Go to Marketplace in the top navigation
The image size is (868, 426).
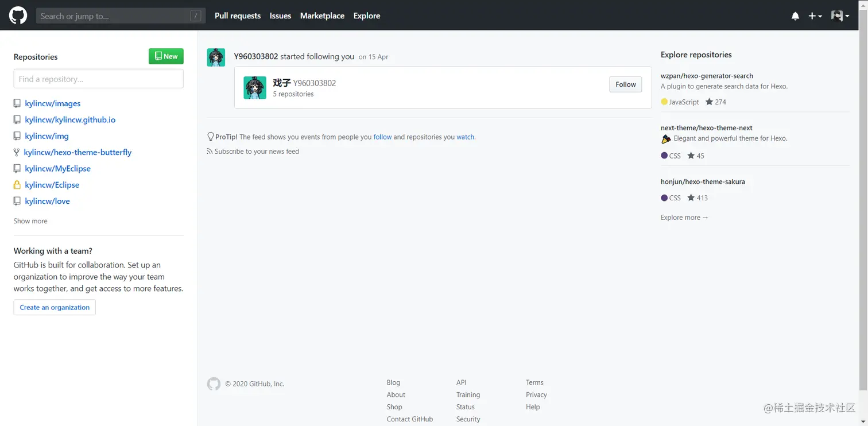click(322, 16)
